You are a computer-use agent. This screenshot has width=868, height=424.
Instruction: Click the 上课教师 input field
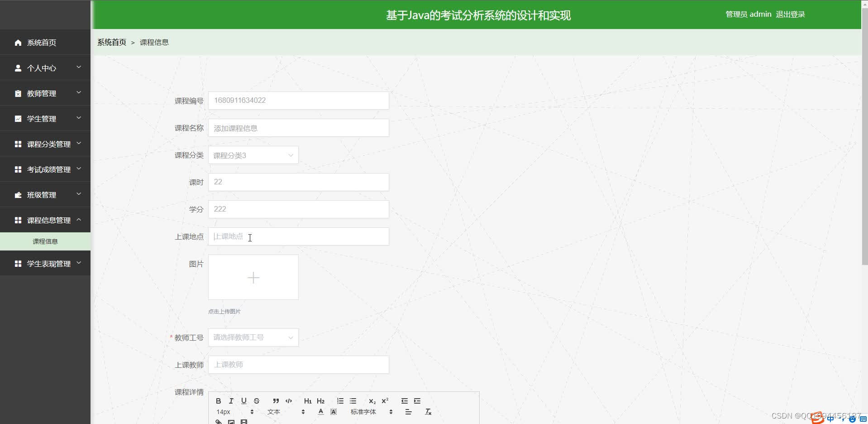[299, 365]
